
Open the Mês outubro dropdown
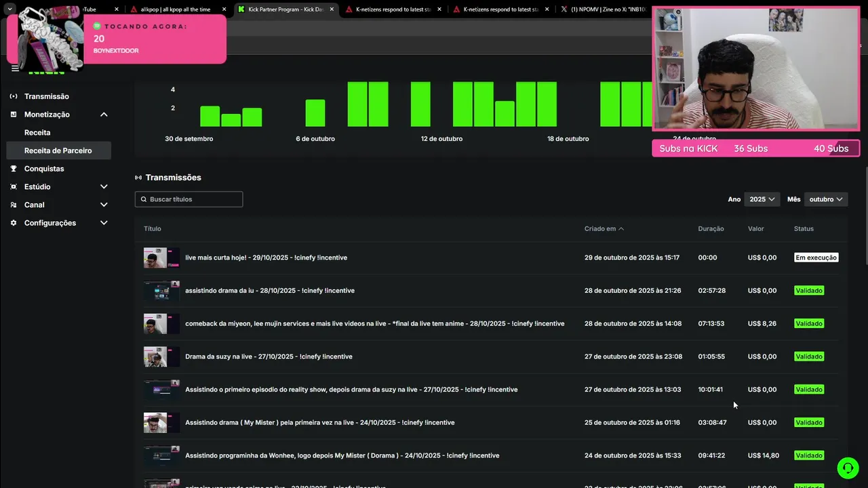coord(826,199)
